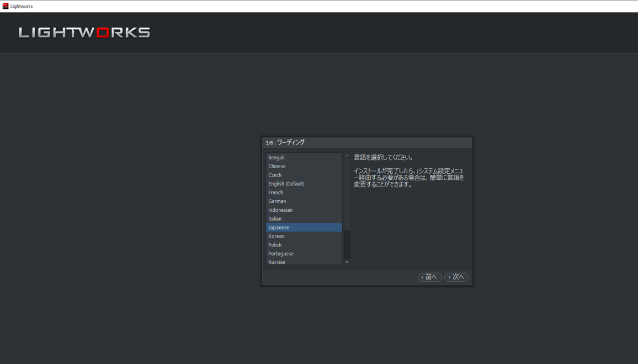Select English (Default) language
This screenshot has width=638, height=364.
(304, 184)
